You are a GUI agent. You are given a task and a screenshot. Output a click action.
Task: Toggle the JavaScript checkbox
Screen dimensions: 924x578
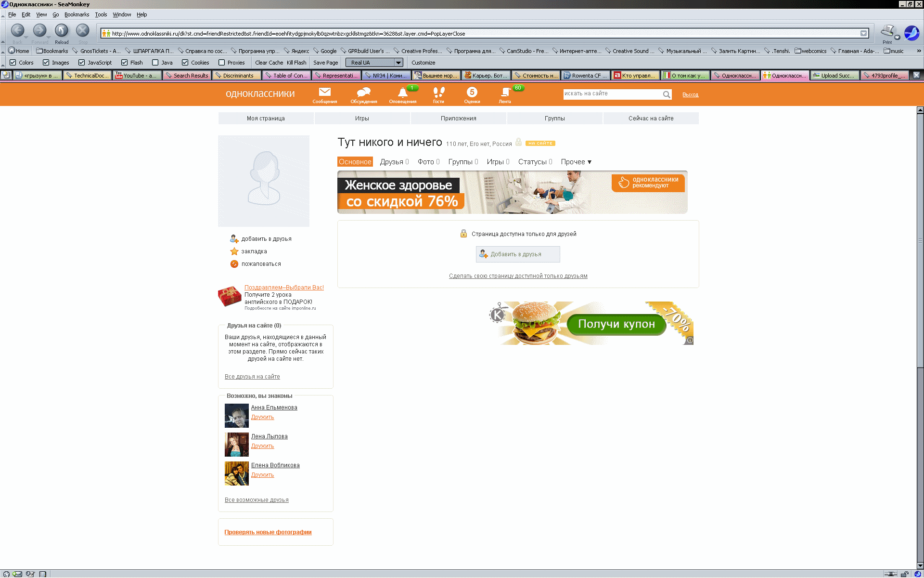tap(82, 63)
